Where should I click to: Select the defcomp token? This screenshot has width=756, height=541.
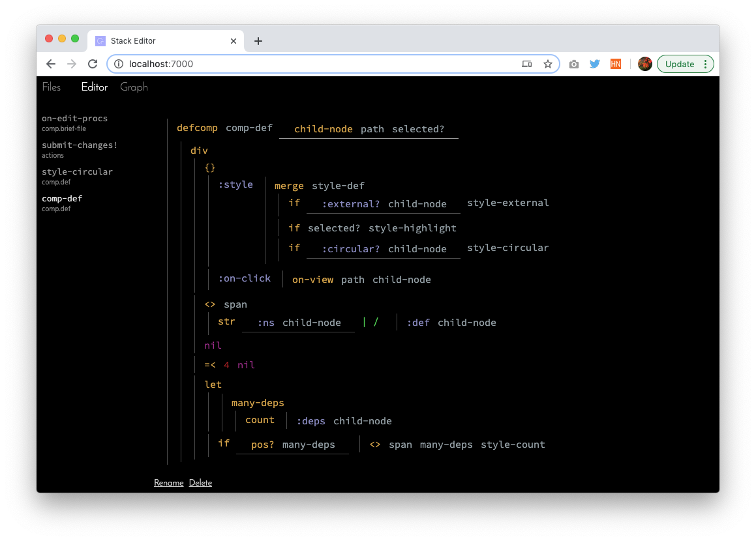point(197,128)
